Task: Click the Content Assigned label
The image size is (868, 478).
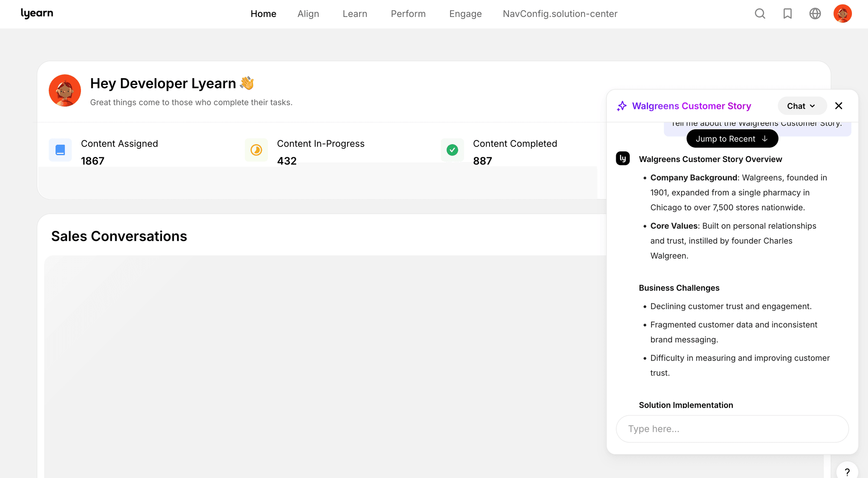Action: click(120, 144)
